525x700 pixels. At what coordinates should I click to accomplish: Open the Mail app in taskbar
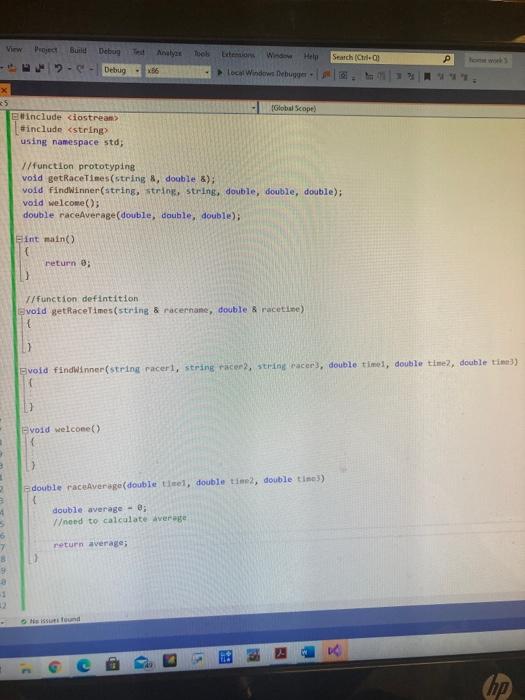142,662
